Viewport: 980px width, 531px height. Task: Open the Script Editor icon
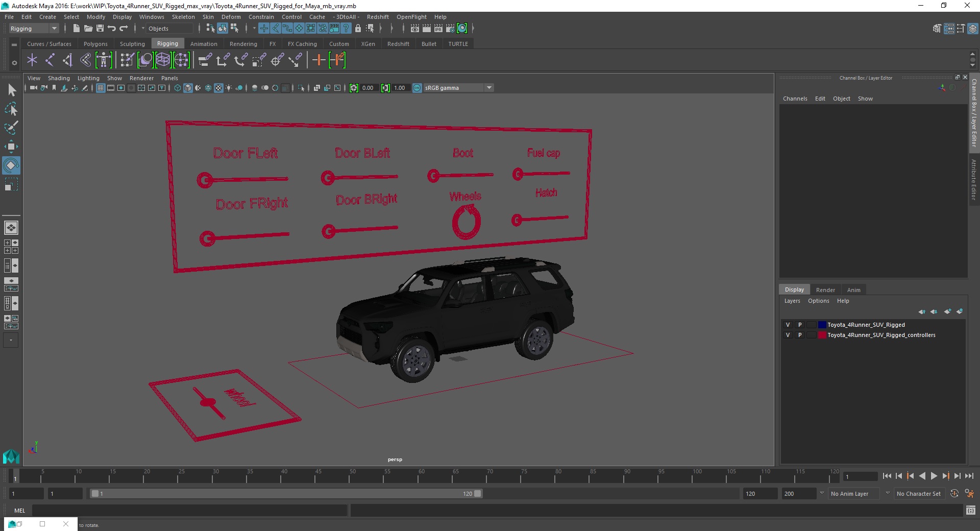pos(971,510)
